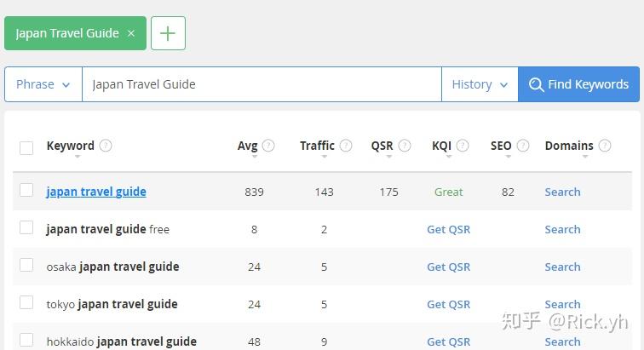Viewport: 644px width, 350px height.
Task: Open the SEO column help icon
Action: tap(523, 146)
